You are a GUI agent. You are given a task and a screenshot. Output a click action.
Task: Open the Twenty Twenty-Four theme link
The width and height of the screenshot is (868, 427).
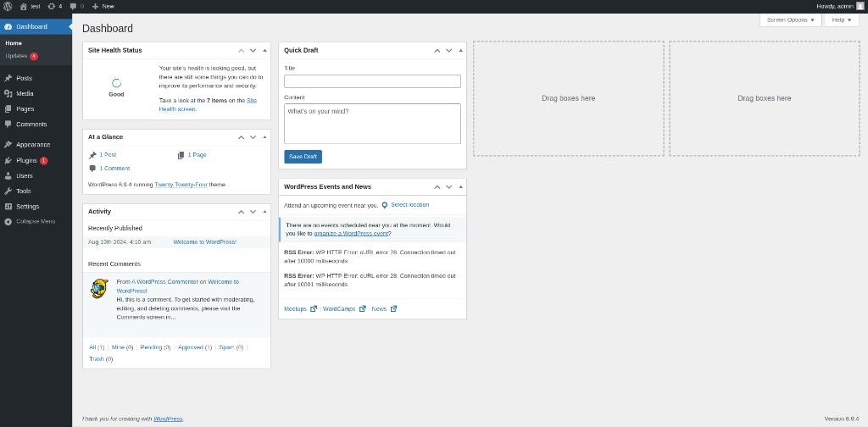point(181,185)
